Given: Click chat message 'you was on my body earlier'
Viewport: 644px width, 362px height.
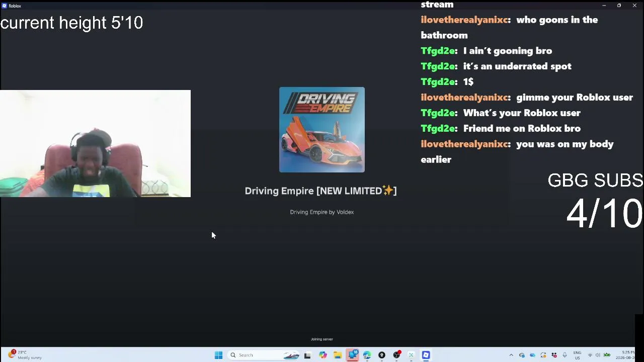Looking at the screenshot, I should [x=517, y=151].
